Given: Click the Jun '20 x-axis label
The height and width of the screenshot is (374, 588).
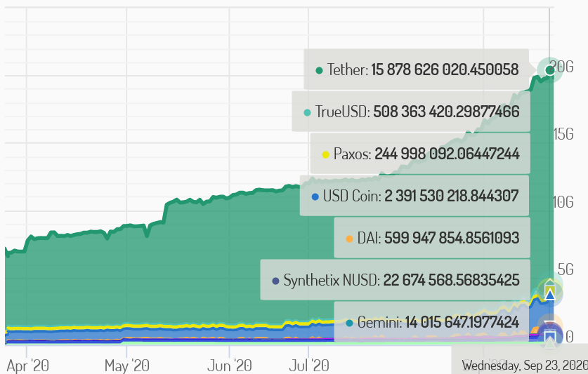Looking at the screenshot, I should click(230, 366).
